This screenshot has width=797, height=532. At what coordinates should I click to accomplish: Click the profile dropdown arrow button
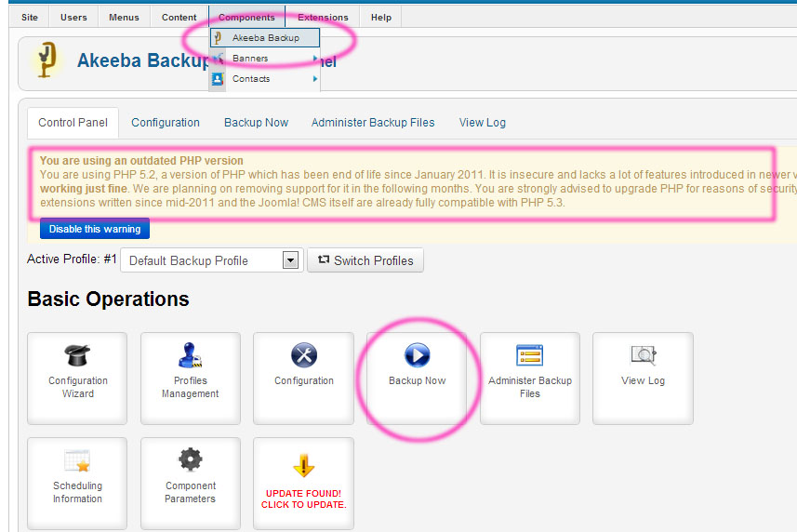coord(290,260)
